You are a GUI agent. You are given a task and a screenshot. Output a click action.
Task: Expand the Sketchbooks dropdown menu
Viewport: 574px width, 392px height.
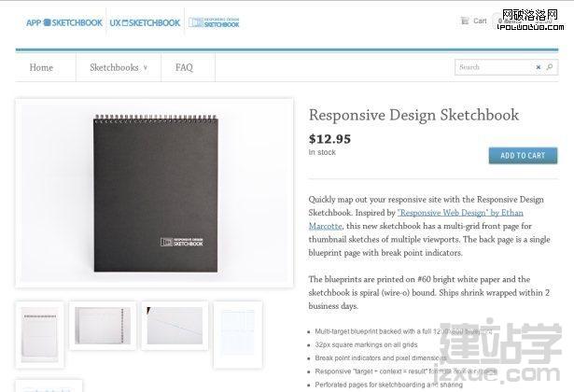[x=119, y=68]
